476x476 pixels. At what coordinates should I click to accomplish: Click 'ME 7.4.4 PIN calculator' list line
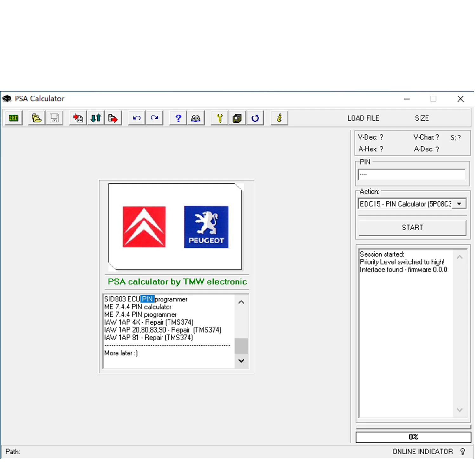138,307
